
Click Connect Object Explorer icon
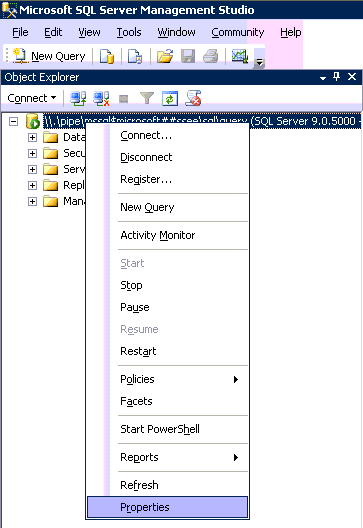pyautogui.click(x=78, y=98)
